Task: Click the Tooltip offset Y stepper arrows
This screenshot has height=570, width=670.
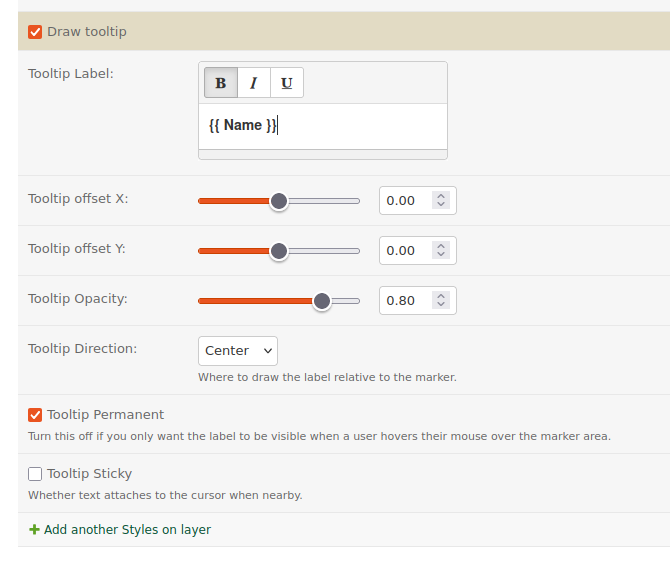Action: (441, 251)
